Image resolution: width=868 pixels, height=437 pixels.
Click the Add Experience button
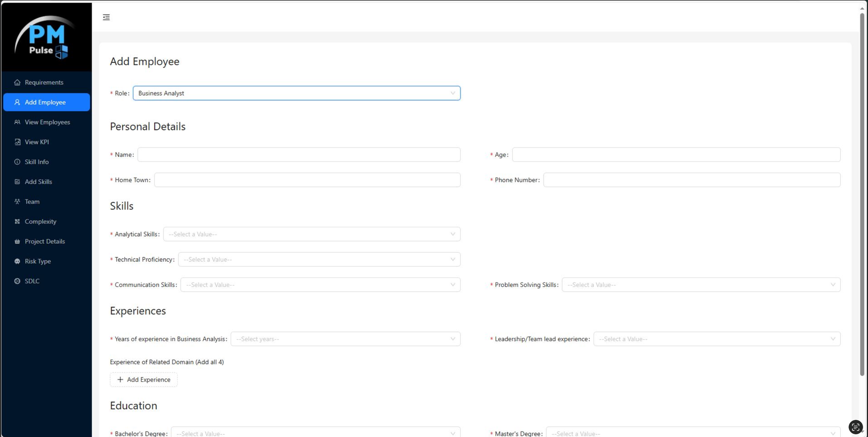click(x=144, y=380)
